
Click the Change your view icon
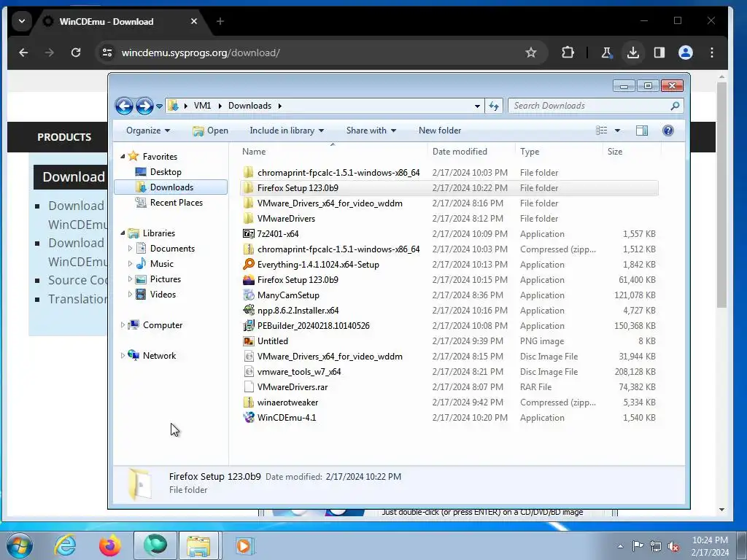pyautogui.click(x=602, y=131)
